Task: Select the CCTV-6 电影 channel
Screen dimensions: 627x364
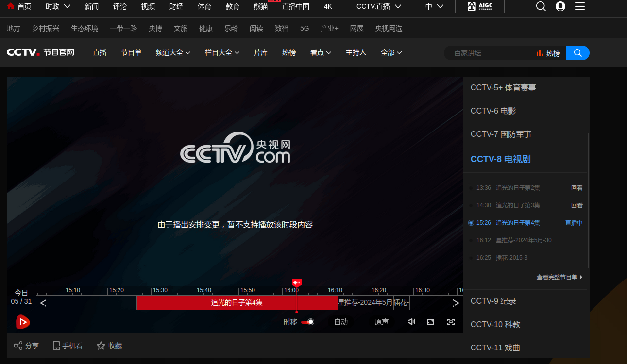Action: click(493, 111)
